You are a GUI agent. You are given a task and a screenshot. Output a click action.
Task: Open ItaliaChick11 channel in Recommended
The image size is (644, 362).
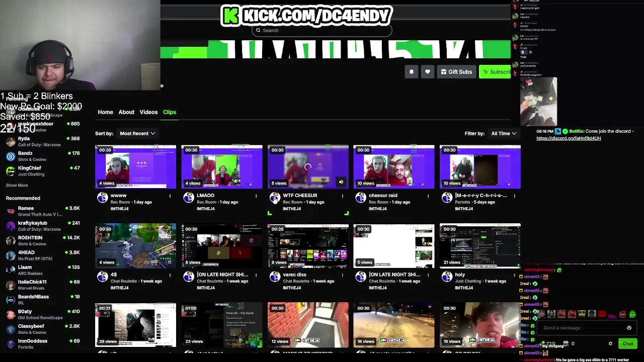(43, 285)
